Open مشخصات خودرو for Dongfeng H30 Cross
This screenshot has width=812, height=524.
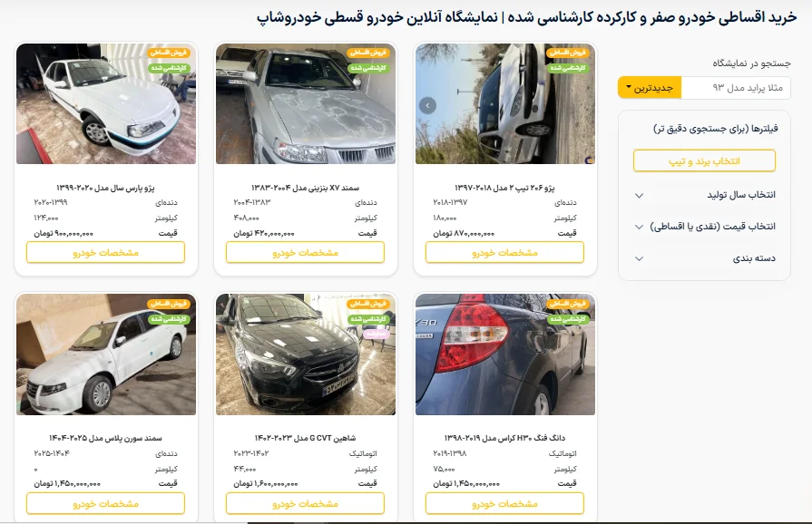(505, 503)
